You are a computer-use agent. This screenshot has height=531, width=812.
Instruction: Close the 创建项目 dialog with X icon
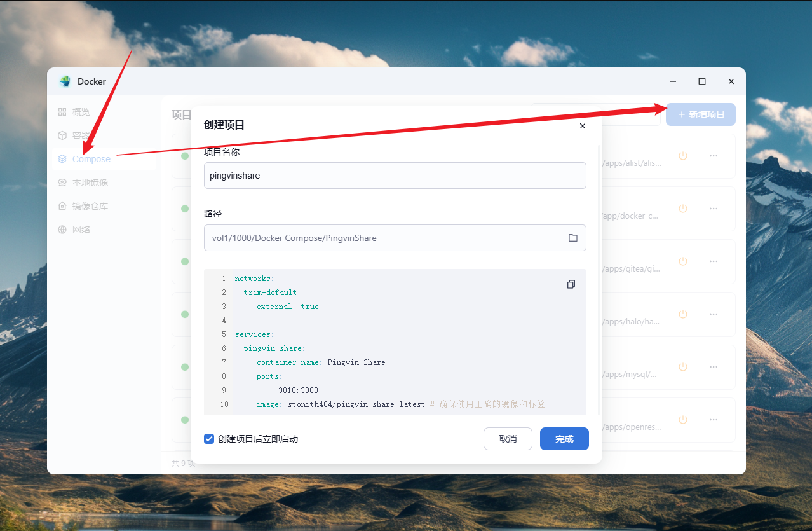coord(582,126)
